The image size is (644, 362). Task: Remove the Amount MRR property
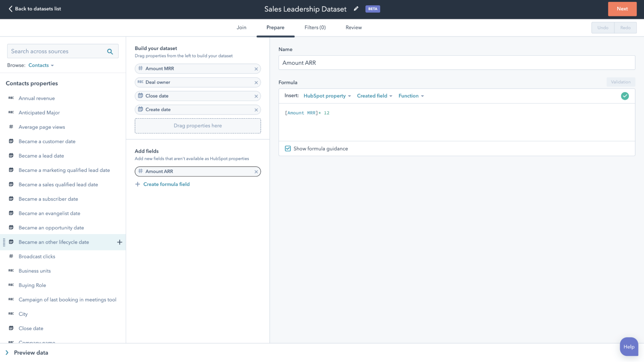(x=256, y=69)
